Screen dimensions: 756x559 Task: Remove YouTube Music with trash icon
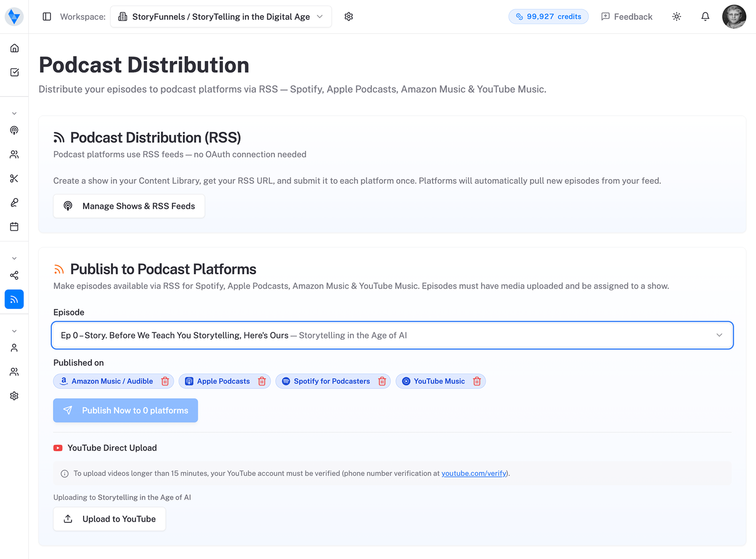pyautogui.click(x=477, y=381)
